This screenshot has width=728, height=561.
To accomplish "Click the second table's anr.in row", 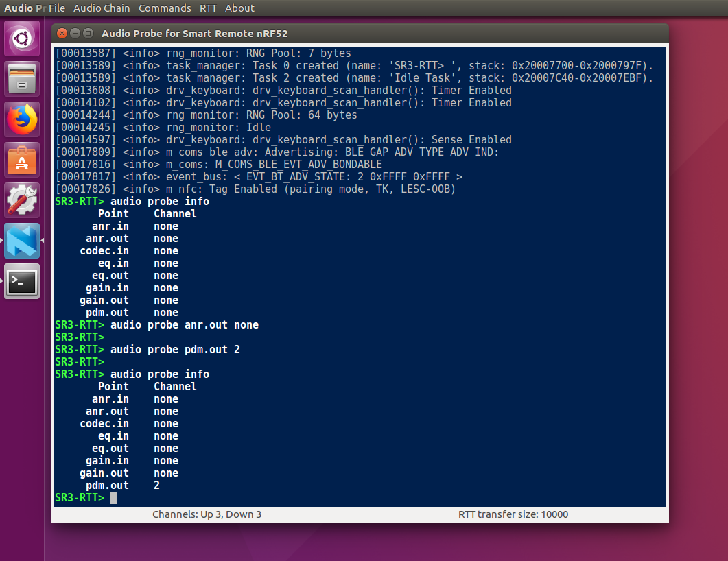I will (135, 399).
